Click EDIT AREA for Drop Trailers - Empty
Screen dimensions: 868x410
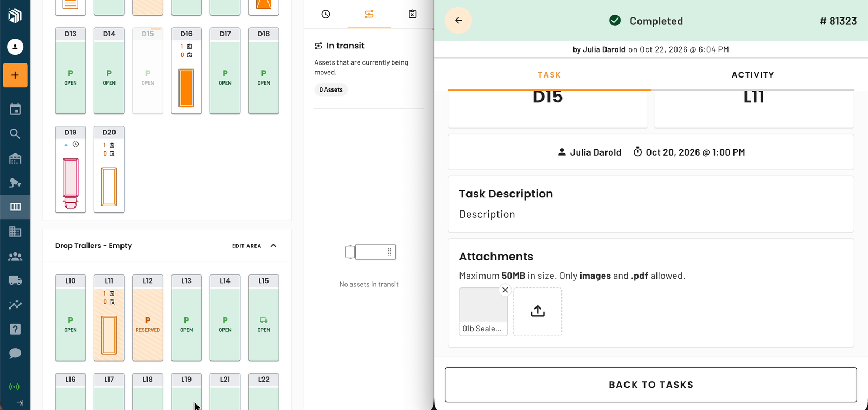247,246
